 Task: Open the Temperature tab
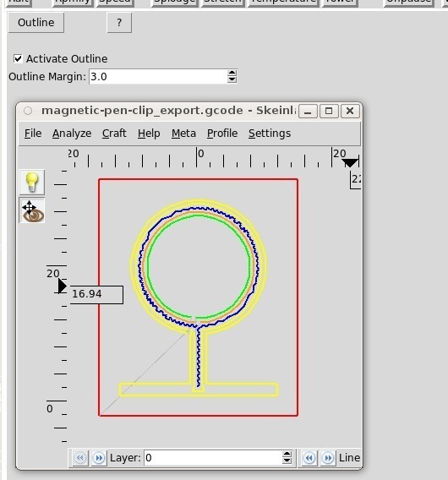283,3
